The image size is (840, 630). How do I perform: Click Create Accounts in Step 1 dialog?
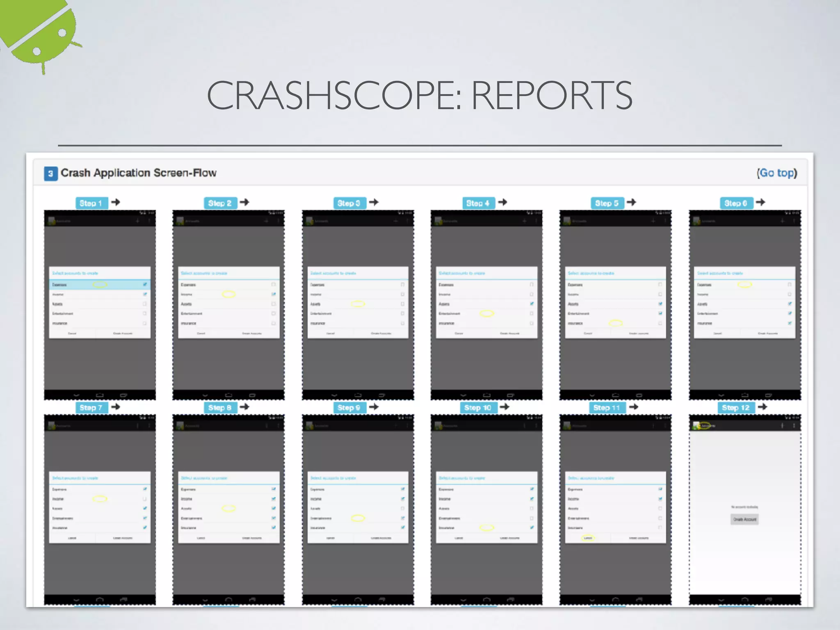123,333
